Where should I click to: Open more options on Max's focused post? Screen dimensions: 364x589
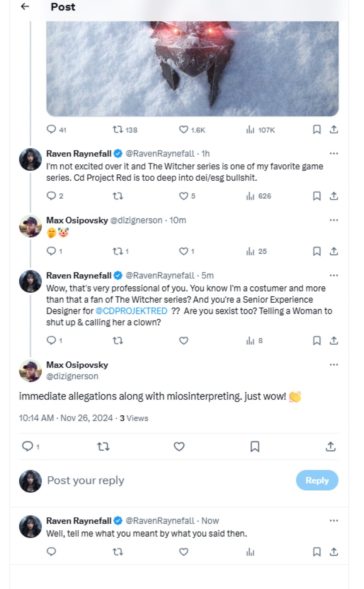334,365
